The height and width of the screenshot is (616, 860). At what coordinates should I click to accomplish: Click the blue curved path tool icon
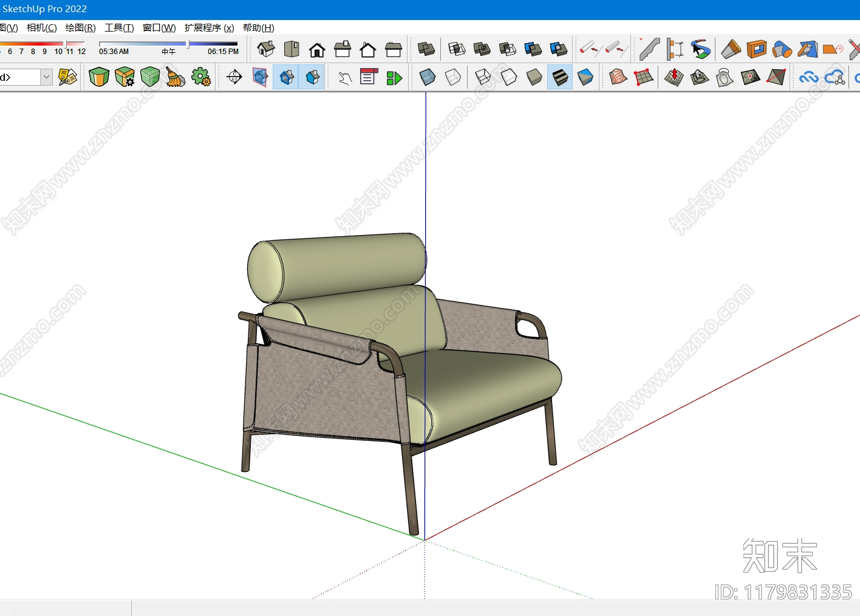pos(700,49)
